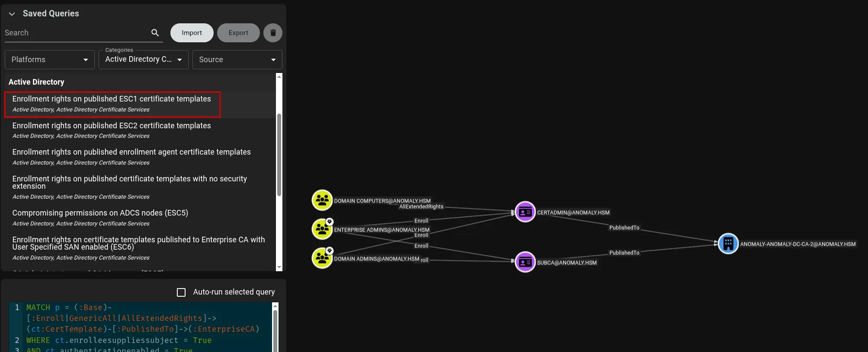
Task: Click the Import button
Action: coord(192,33)
